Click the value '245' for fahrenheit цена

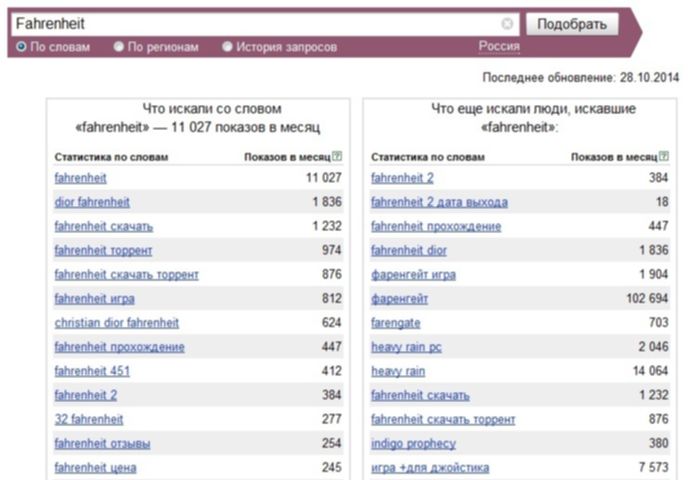pyautogui.click(x=332, y=467)
